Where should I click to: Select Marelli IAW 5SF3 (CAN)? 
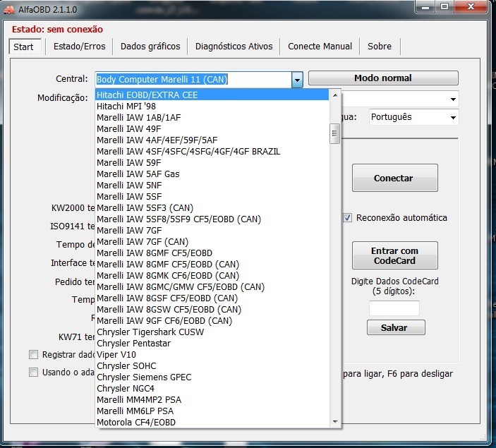pos(212,208)
